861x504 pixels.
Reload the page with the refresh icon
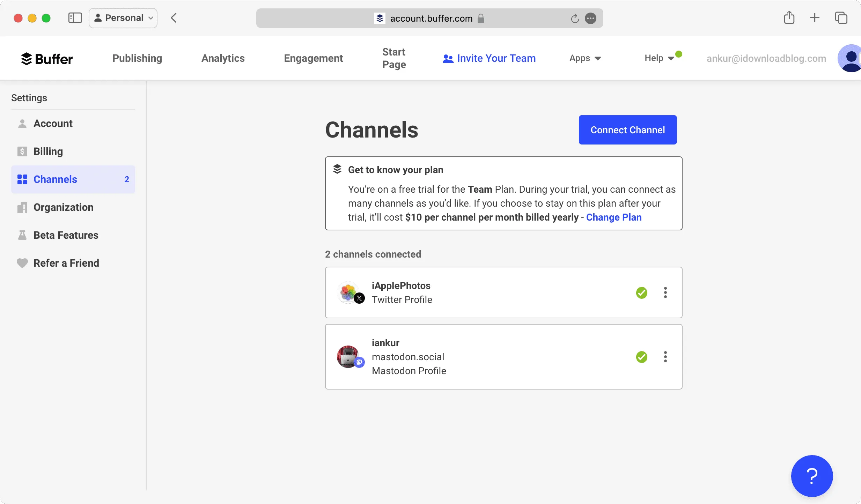[575, 18]
